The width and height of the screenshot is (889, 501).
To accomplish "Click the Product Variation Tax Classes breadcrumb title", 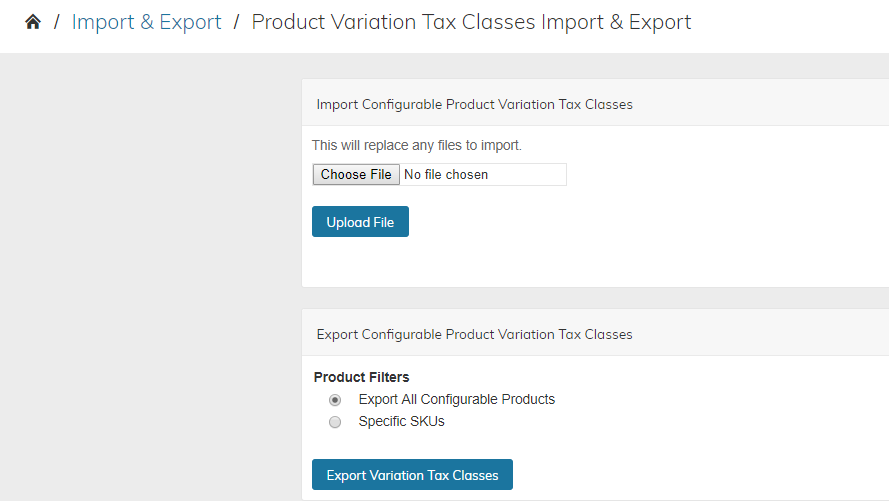I will (471, 22).
